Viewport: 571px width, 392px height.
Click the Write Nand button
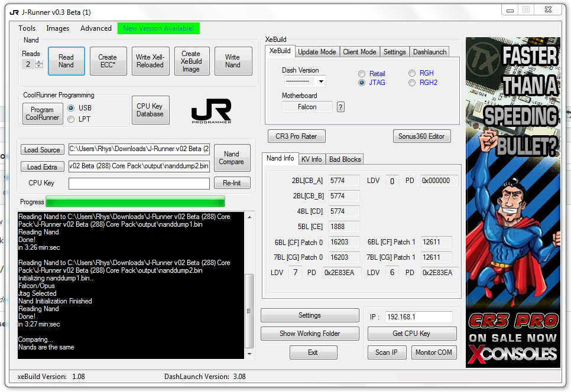(x=233, y=61)
